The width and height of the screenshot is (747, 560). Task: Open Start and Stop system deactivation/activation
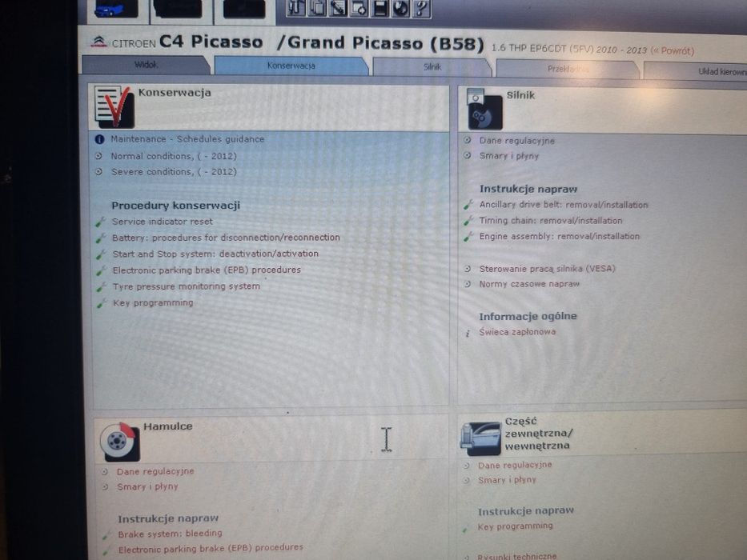tap(215, 254)
